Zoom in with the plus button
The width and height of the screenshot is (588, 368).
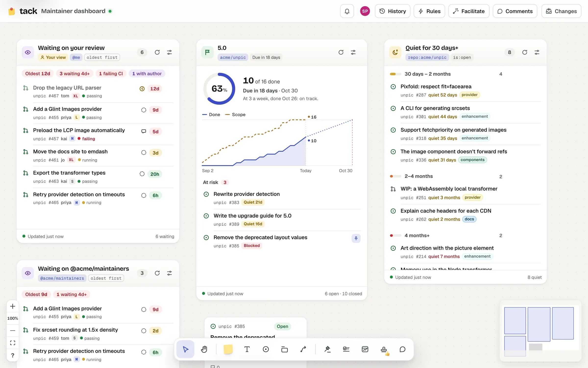[13, 306]
